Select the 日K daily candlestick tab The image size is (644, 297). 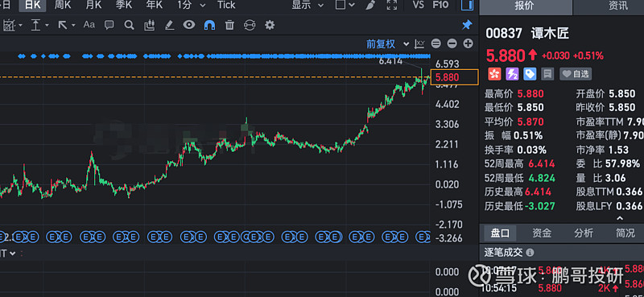(x=32, y=6)
